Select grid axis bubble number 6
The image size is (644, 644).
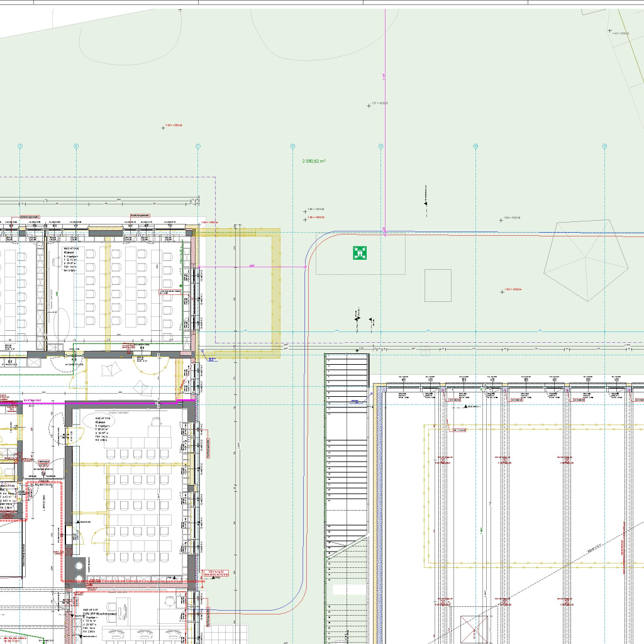76,147
